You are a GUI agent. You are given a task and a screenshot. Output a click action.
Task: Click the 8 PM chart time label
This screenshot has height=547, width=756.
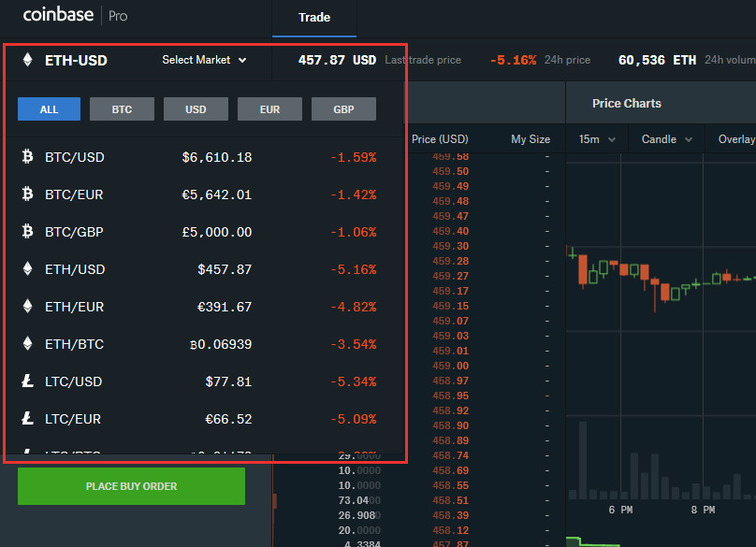point(703,510)
